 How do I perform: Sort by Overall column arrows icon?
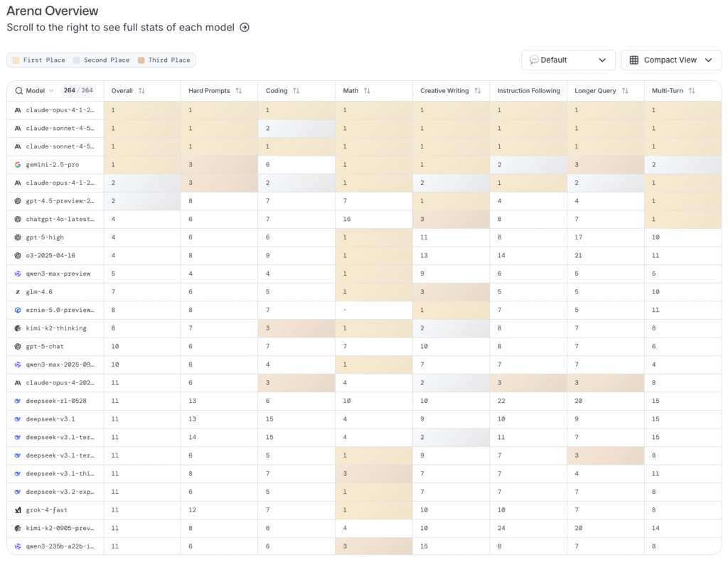coord(141,91)
